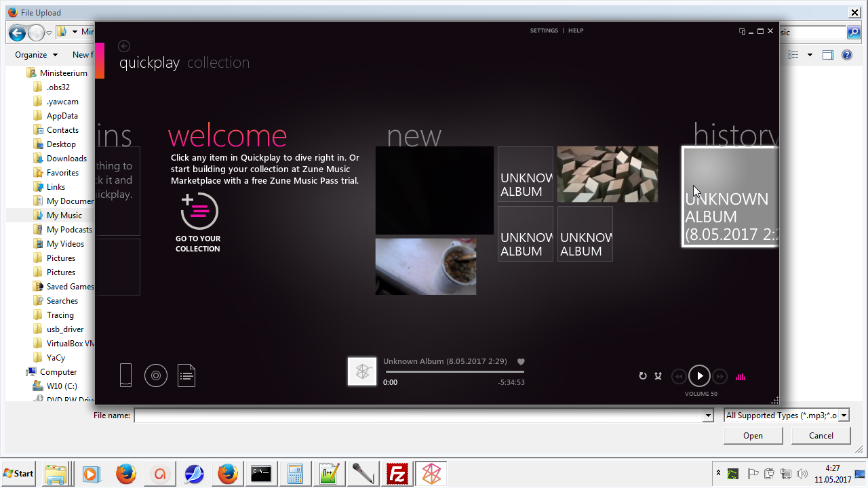Select the My Music folder in tree
Screen dimensions: 868x488
click(57, 216)
